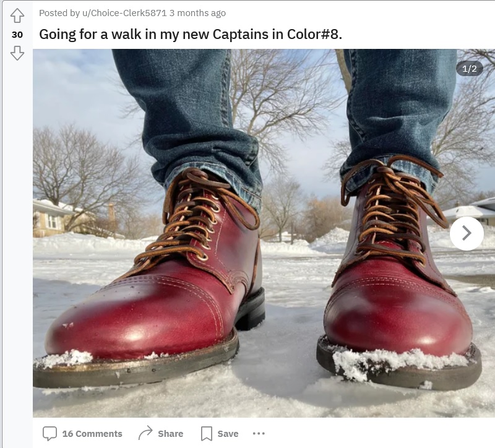Click the Share label
This screenshot has width=495, height=448.
[x=171, y=434]
